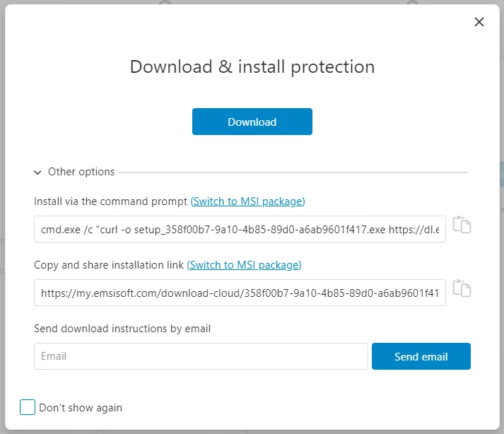Screen dimensions: 504x434
Task: Click the dimmed backdrop outside the dialog
Action: click(x=3, y=212)
